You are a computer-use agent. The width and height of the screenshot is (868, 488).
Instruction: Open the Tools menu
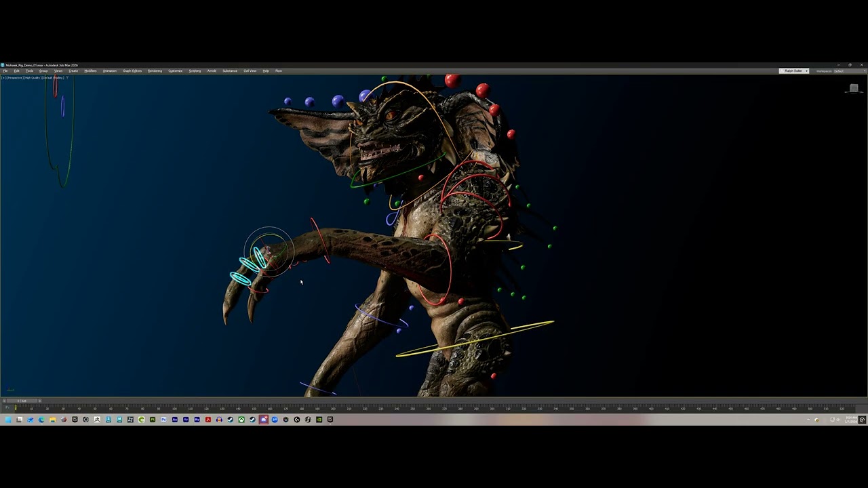pyautogui.click(x=29, y=70)
